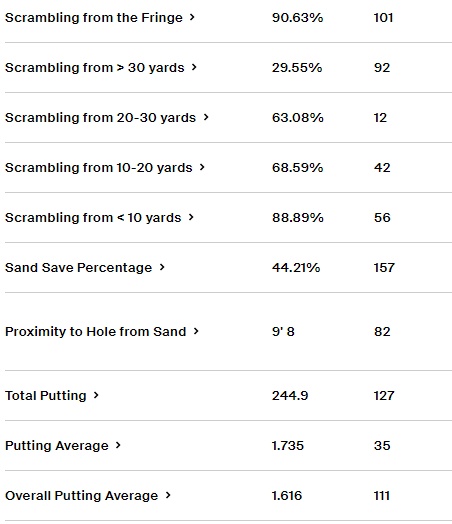Click the chevron beside Total Putting
Screen dimensions: 452x524
tap(96, 395)
